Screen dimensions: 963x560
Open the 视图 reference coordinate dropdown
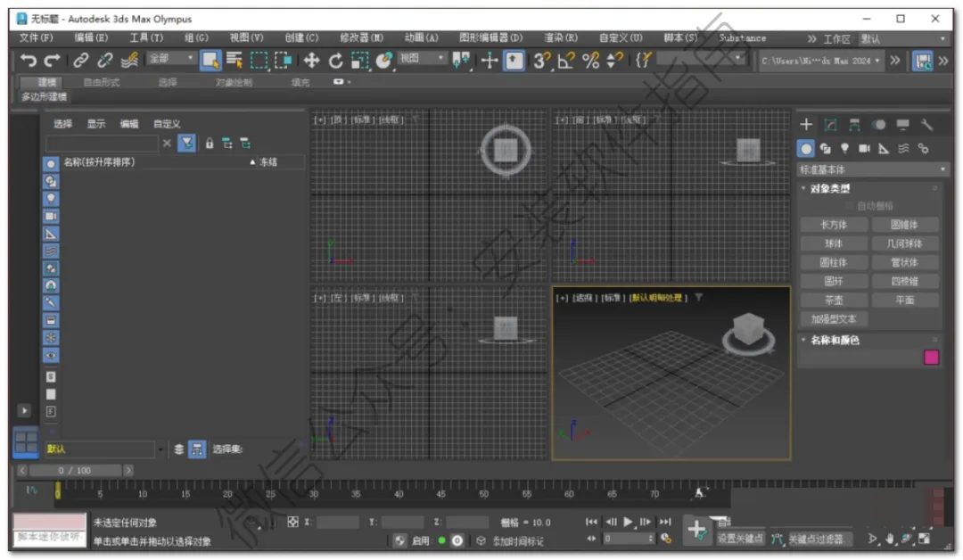pyautogui.click(x=422, y=58)
